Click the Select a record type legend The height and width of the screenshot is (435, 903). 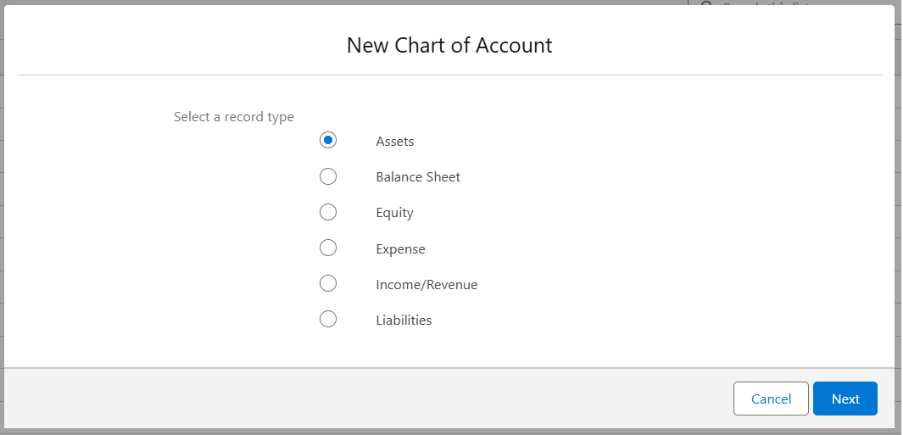pos(233,117)
